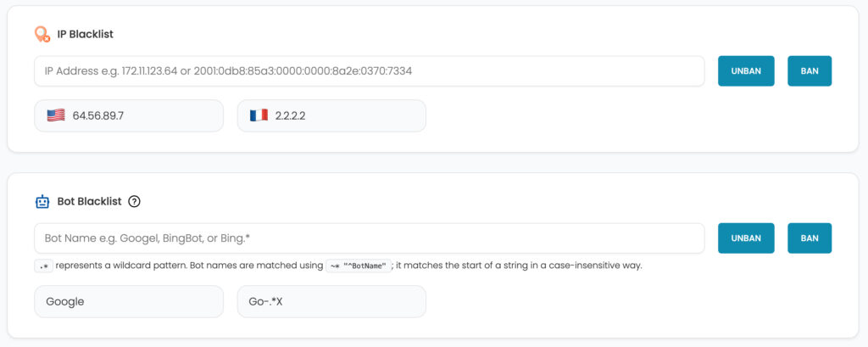Click the IP Blacklist heading text
Image resolution: width=868 pixels, height=347 pixels.
click(x=85, y=34)
